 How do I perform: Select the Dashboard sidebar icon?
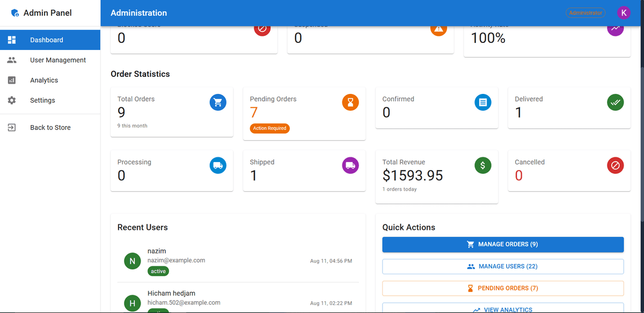(x=12, y=39)
